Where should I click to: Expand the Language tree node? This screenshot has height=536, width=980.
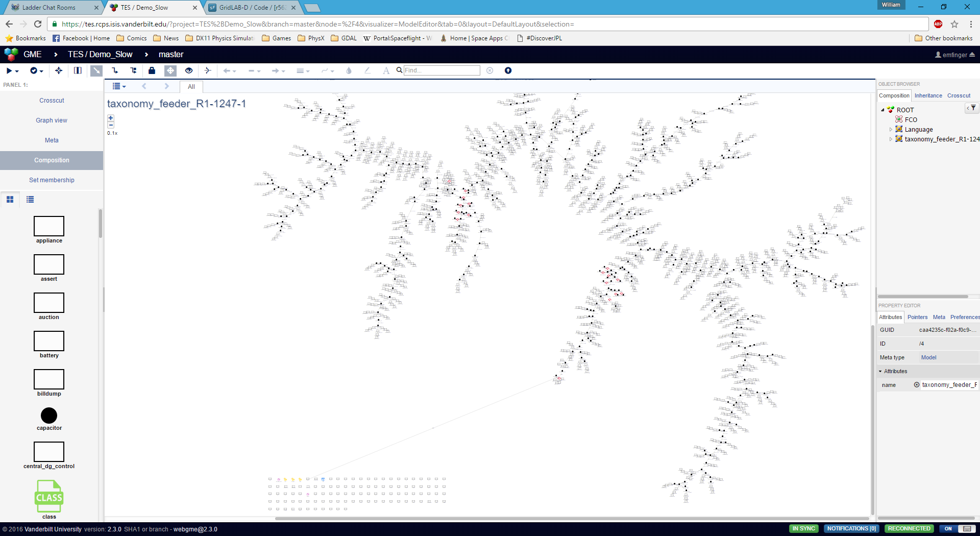(891, 130)
